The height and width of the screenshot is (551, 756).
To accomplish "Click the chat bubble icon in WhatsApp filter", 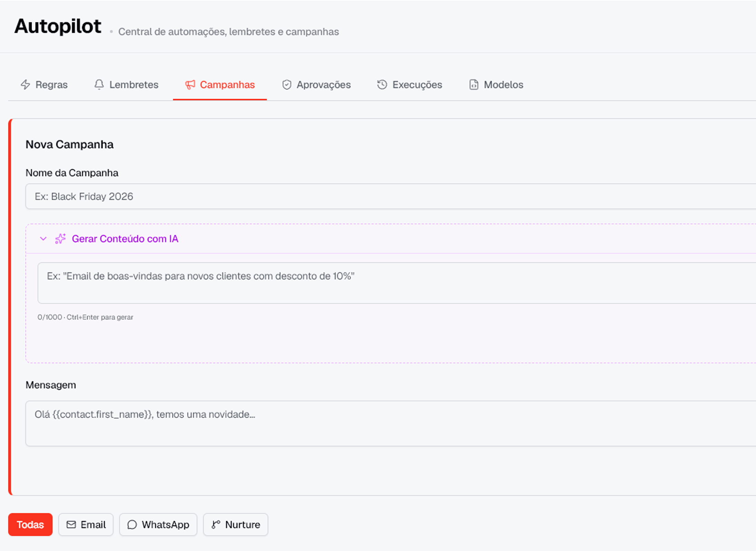I will 132,524.
